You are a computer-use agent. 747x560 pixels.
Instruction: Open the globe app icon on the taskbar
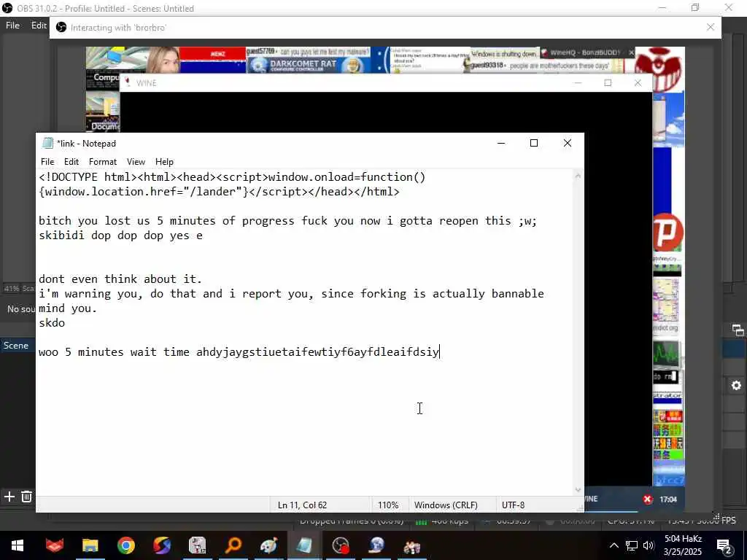click(x=376, y=545)
